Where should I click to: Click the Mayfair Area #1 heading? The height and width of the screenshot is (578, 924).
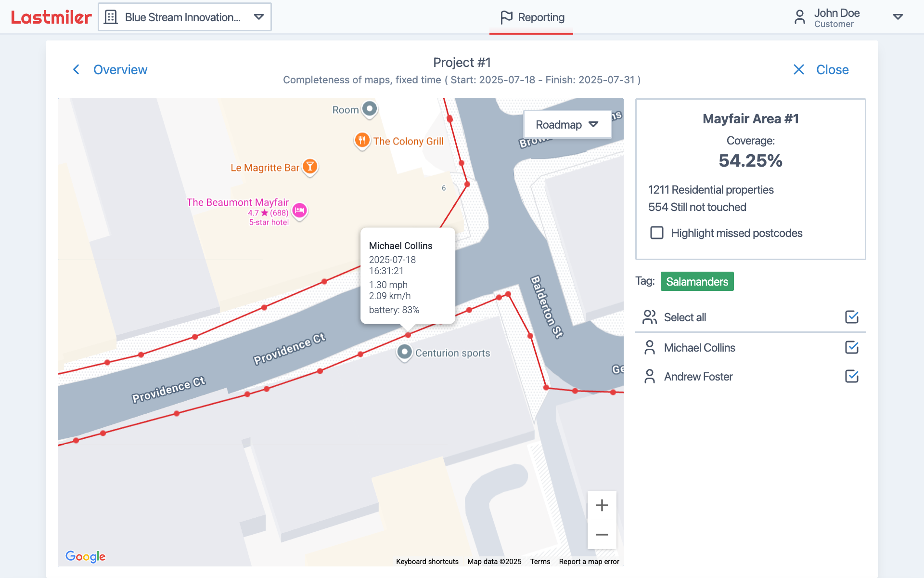750,119
